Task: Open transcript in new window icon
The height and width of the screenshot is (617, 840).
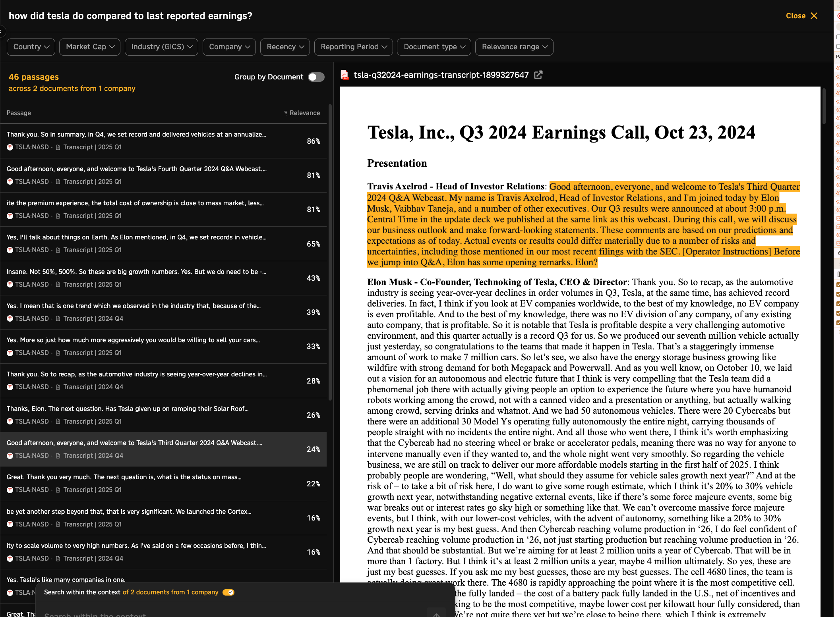Action: 538,75
